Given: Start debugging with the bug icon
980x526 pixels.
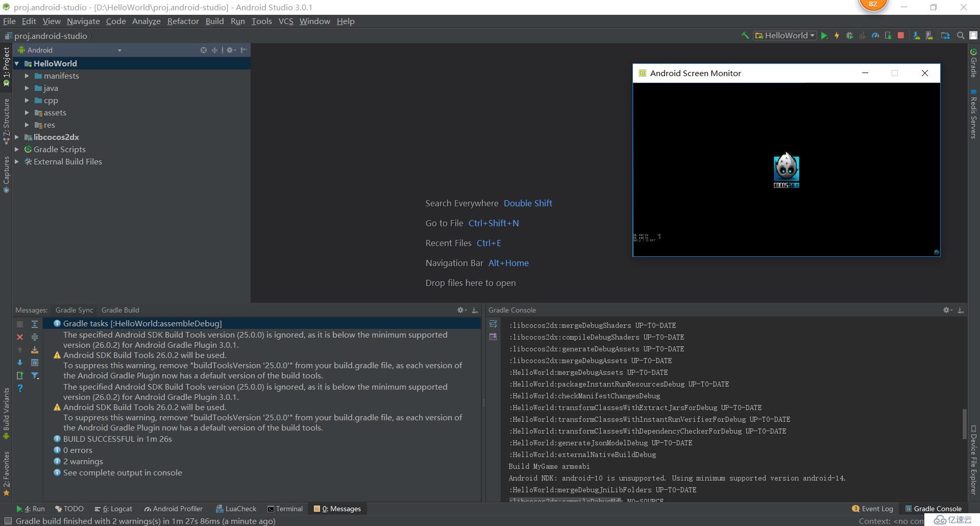Looking at the screenshot, I should [x=849, y=35].
